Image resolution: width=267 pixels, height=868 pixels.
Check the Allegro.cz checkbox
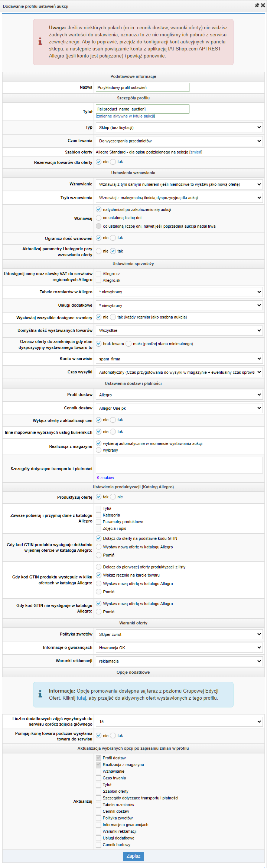[98, 274]
